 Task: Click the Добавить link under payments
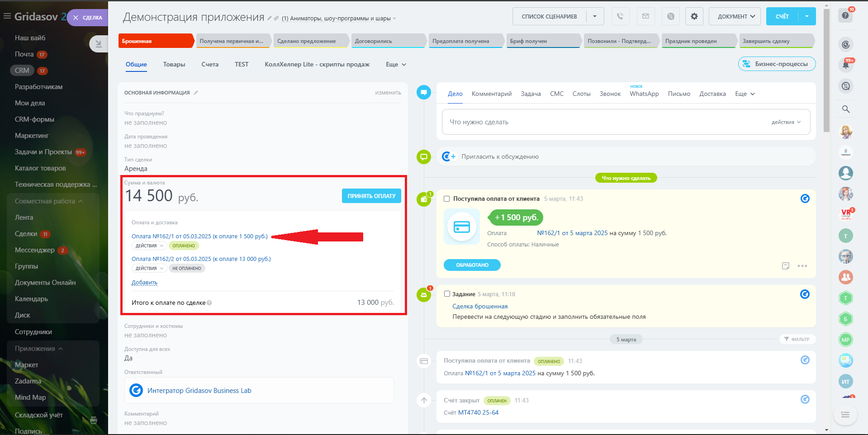click(x=144, y=283)
